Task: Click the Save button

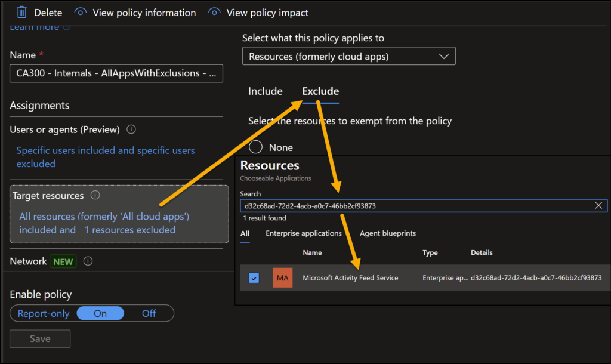Action: [x=40, y=339]
